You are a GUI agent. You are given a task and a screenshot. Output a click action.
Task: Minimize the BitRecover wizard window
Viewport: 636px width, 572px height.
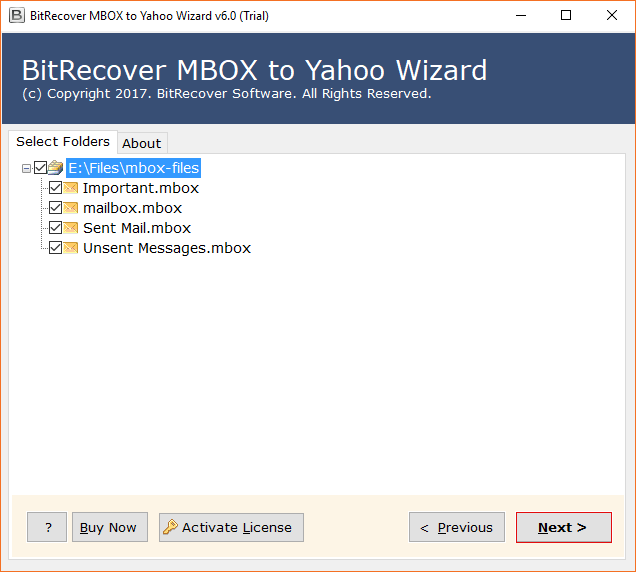tap(521, 16)
